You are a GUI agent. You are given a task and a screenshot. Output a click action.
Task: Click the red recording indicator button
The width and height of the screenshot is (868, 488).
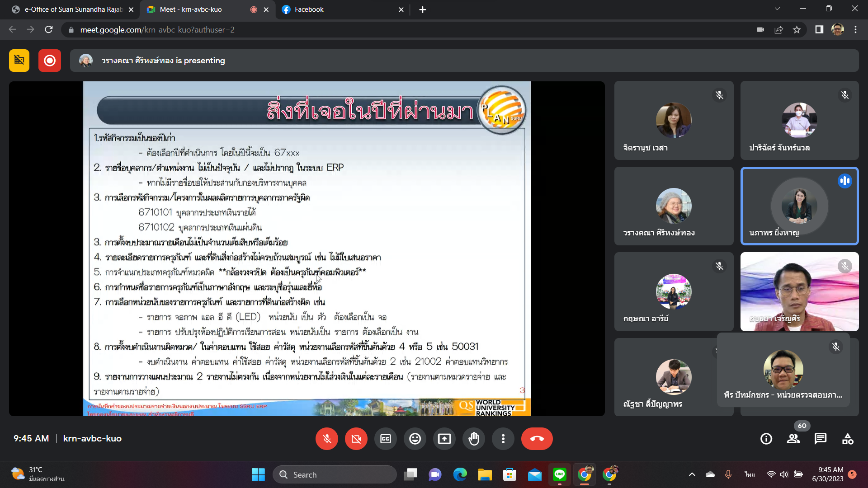coord(50,61)
